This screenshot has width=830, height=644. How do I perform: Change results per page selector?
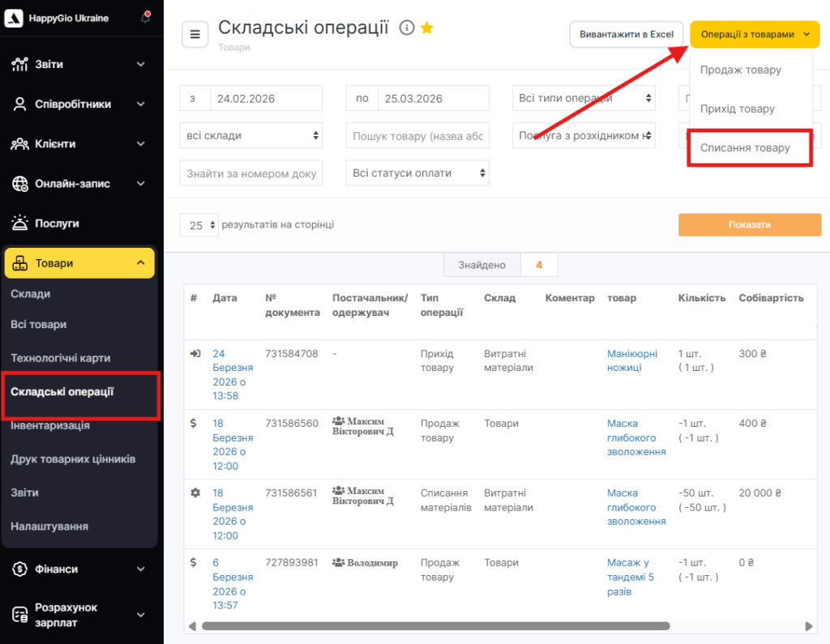click(x=199, y=225)
